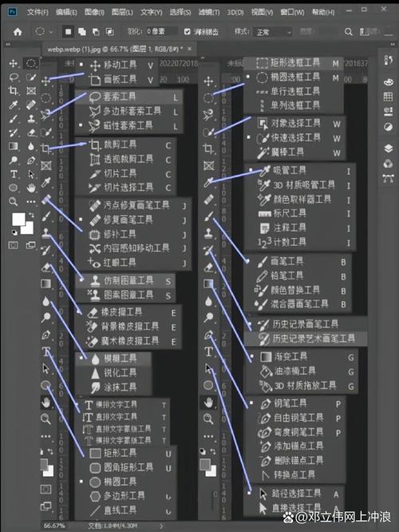Image resolution: width=399 pixels, height=532 pixels.
Task: Select 图案图章工具 pattern stamp item
Action: (125, 295)
